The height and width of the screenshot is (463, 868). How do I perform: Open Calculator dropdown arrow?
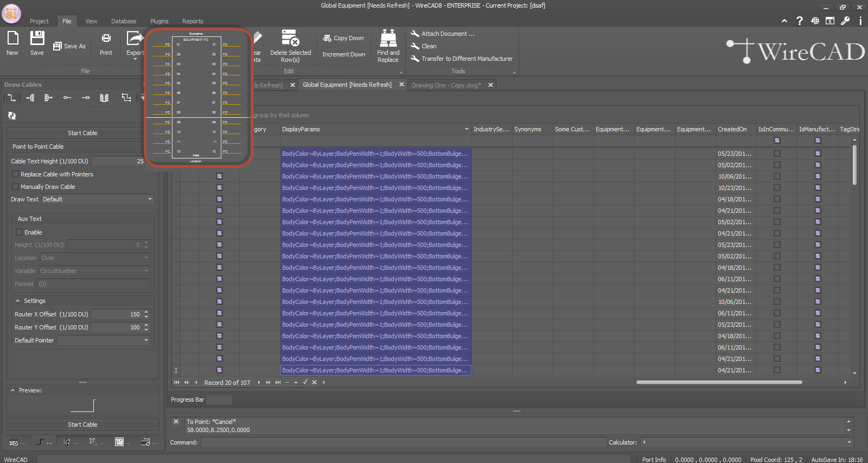850,442
